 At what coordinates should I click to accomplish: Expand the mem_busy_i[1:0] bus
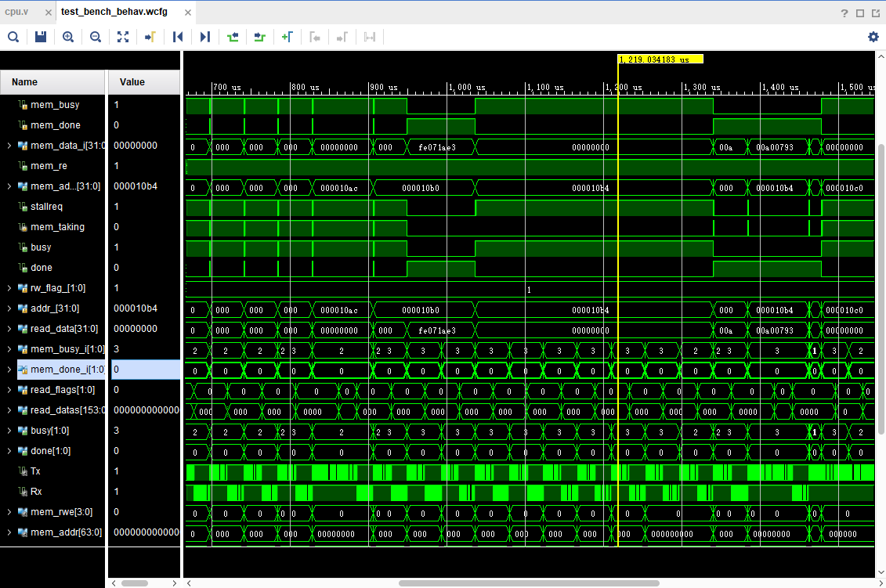click(x=9, y=349)
